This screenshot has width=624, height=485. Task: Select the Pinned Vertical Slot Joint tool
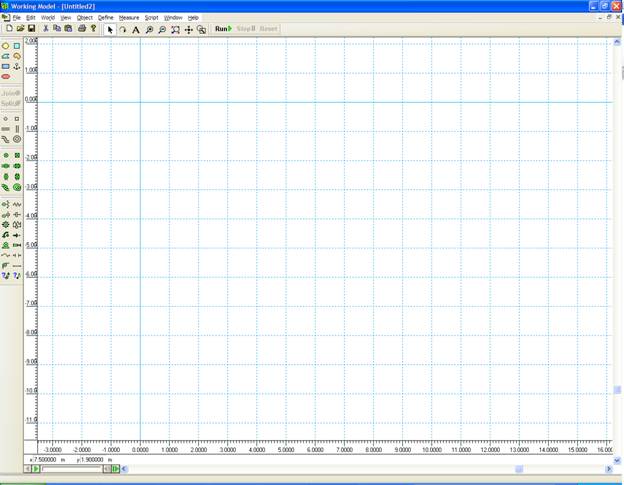6,176
